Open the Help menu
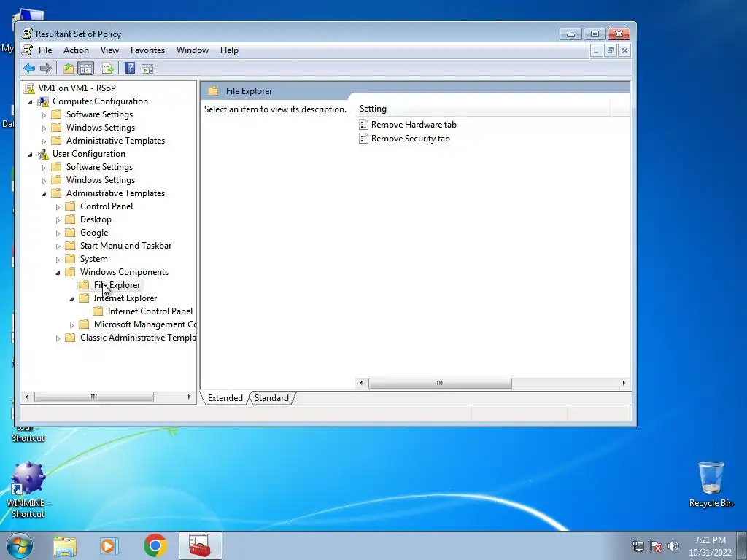The width and height of the screenshot is (747, 560). click(229, 50)
